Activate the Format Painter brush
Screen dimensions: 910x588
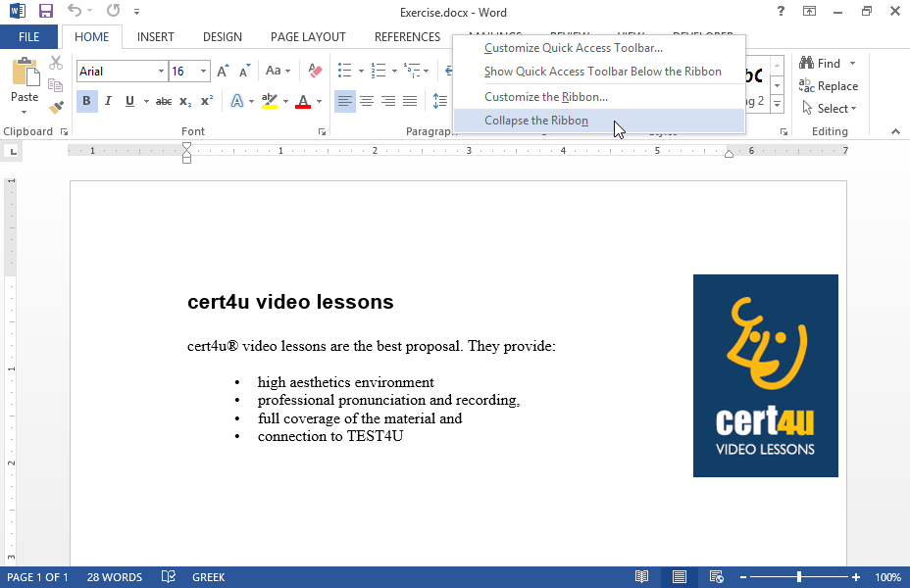[56, 107]
